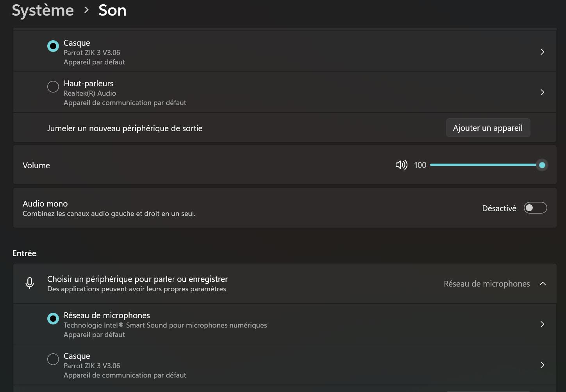Open Haut-parleurs device properties via chevron
This screenshot has width=566, height=392.
tap(542, 92)
